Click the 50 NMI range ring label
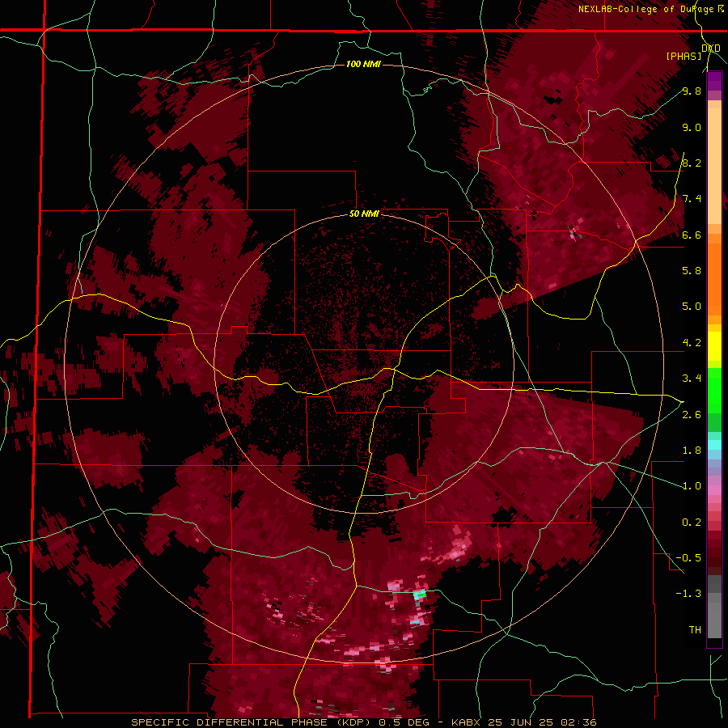Image resolution: width=728 pixels, height=728 pixels. pos(365,214)
